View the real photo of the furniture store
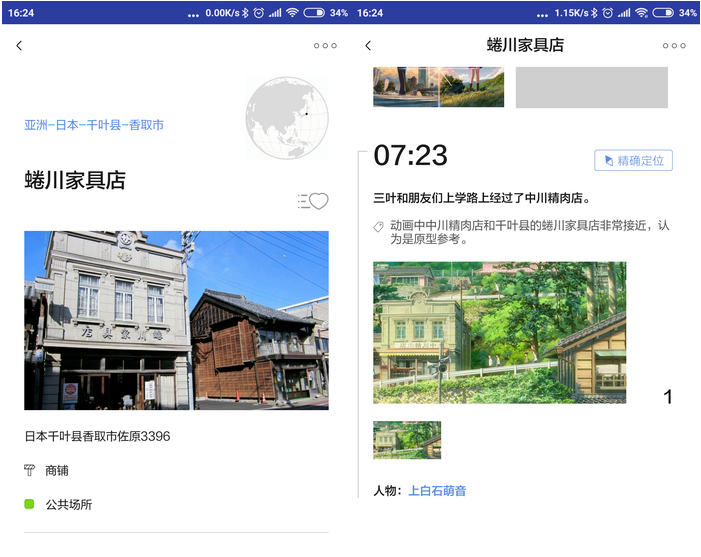The height and width of the screenshot is (557, 701). pos(176,320)
